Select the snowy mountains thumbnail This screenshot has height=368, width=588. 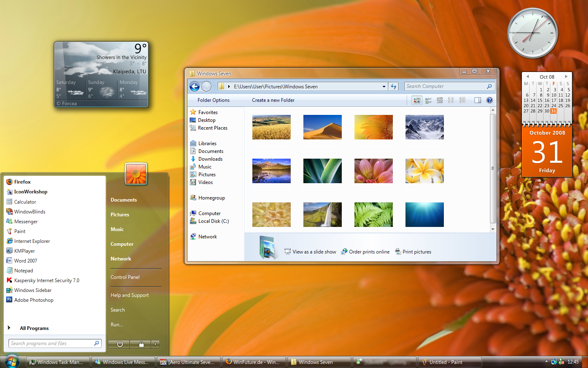[x=425, y=127]
